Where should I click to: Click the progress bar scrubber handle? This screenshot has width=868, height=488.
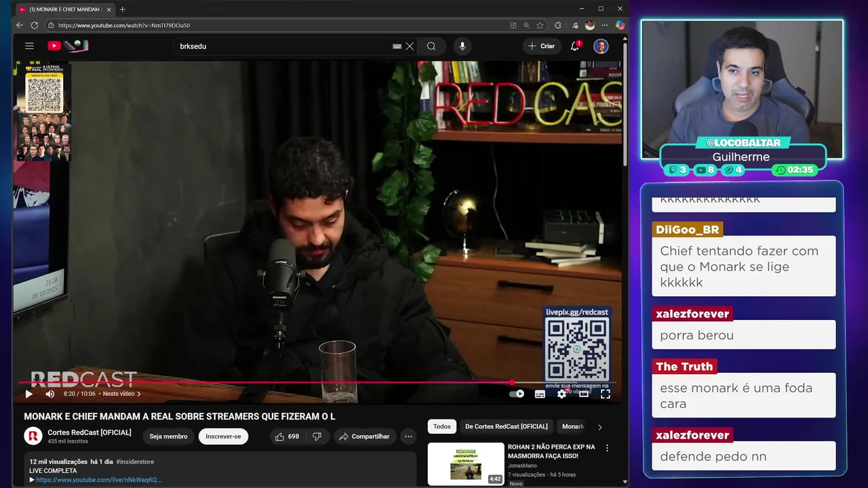511,382
